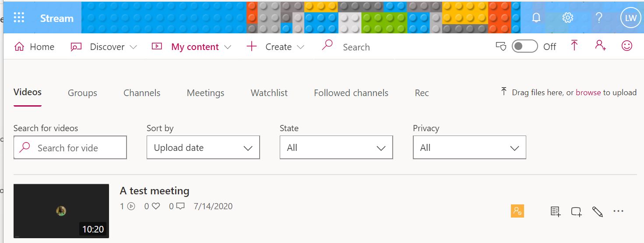644x243 pixels.
Task: Click the 7/14/2020 upload date text
Action: pos(213,206)
